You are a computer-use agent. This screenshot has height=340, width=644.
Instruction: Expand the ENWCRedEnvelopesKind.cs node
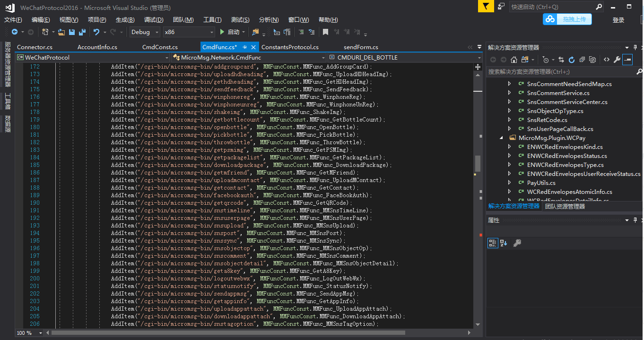(509, 147)
